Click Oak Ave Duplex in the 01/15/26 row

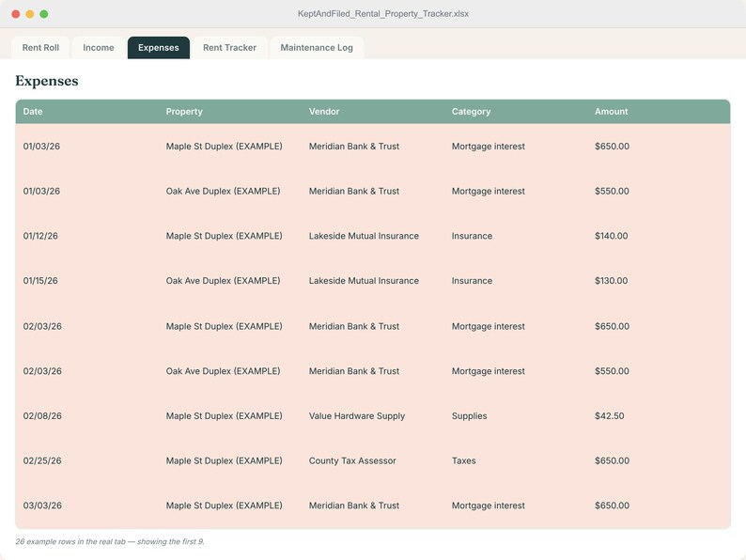tap(223, 281)
